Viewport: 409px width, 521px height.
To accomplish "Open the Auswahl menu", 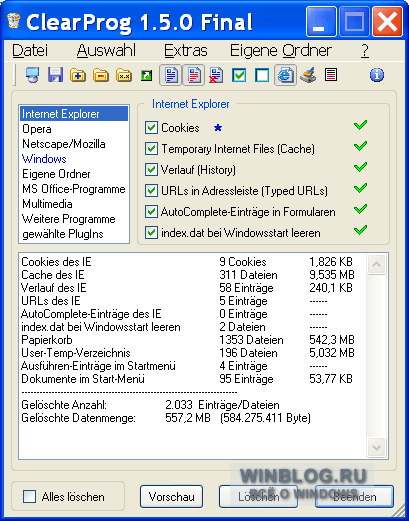I will 106,51.
